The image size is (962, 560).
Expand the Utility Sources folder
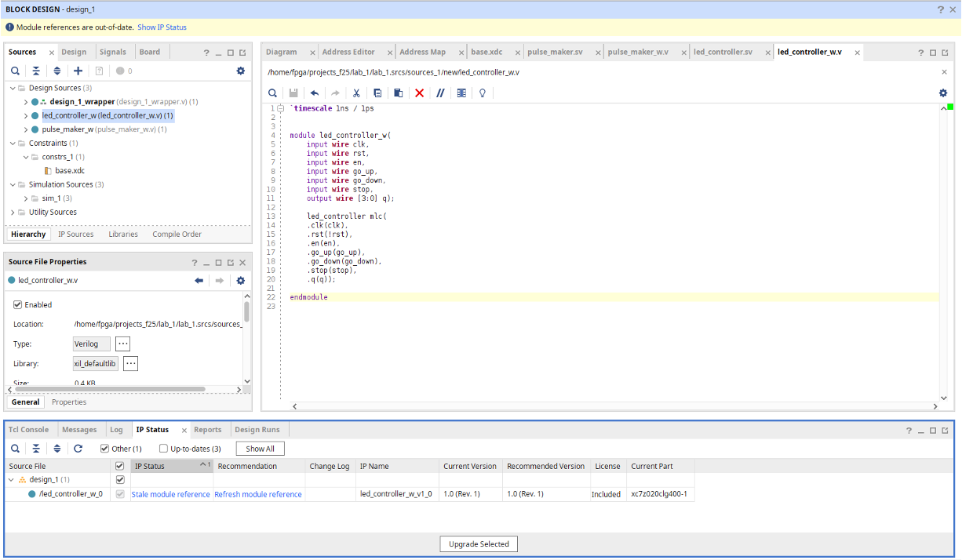[x=13, y=212]
